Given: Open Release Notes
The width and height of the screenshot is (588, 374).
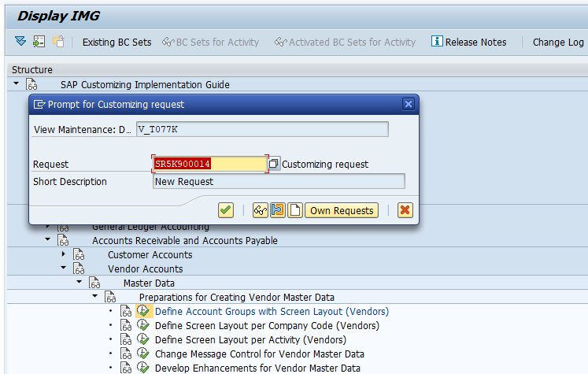Looking at the screenshot, I should click(476, 42).
